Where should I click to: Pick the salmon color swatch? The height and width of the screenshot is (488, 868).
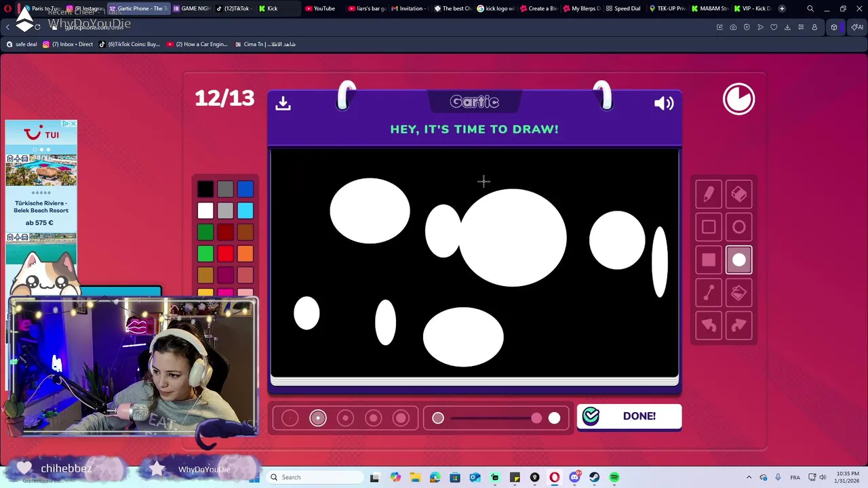coord(245,275)
